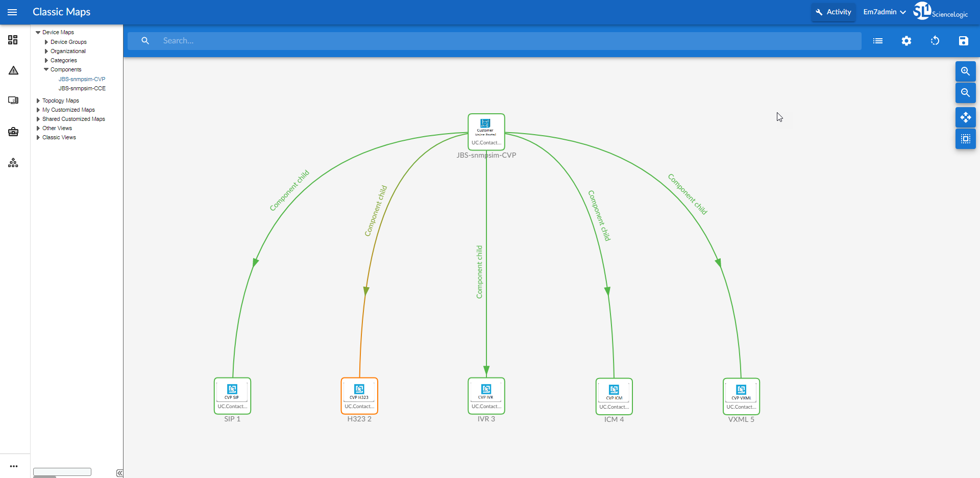Zoom in on the map

click(966, 71)
